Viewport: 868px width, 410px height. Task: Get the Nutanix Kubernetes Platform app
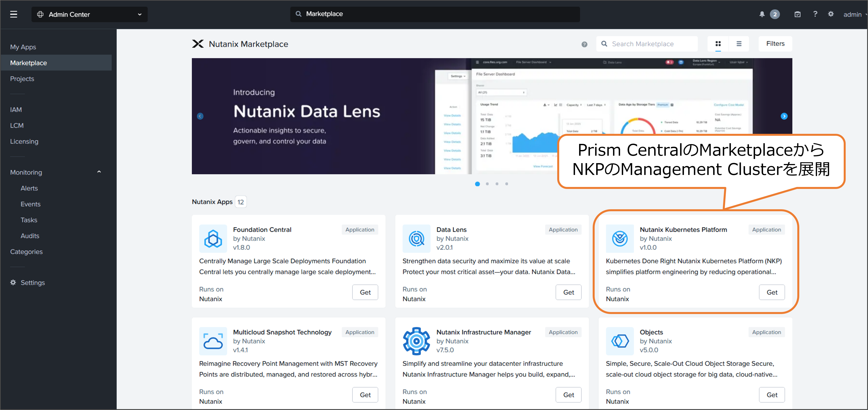[772, 292]
